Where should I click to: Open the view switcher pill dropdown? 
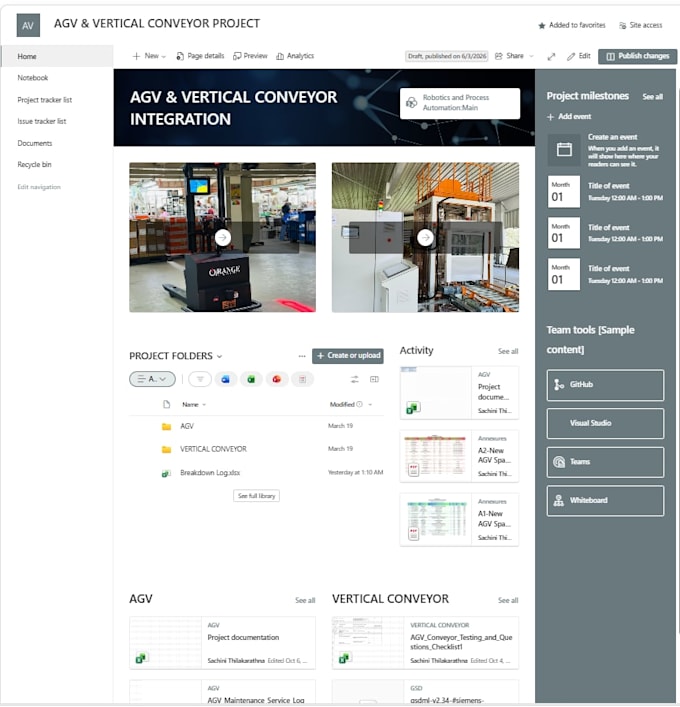pos(152,379)
